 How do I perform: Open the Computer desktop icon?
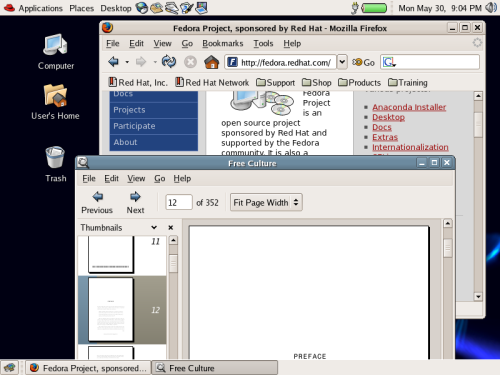(56, 52)
